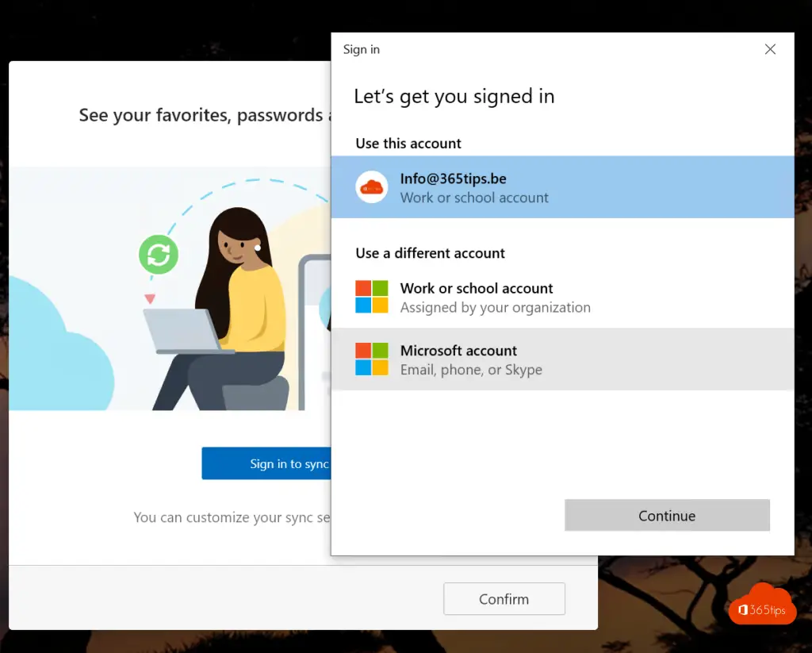
Task: Click the 'Sign in' window title text
Action: pyautogui.click(x=362, y=50)
